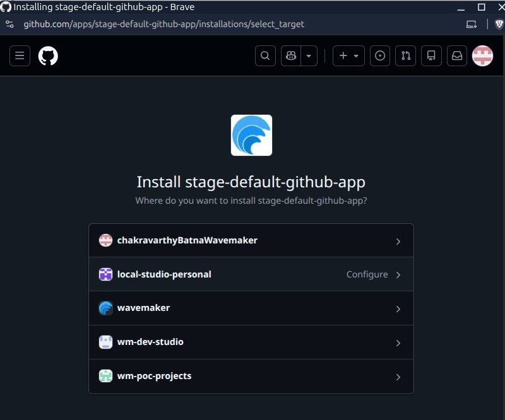Image resolution: width=505 pixels, height=420 pixels.
Task: Open Brave Shields lion icon
Action: [x=499, y=24]
